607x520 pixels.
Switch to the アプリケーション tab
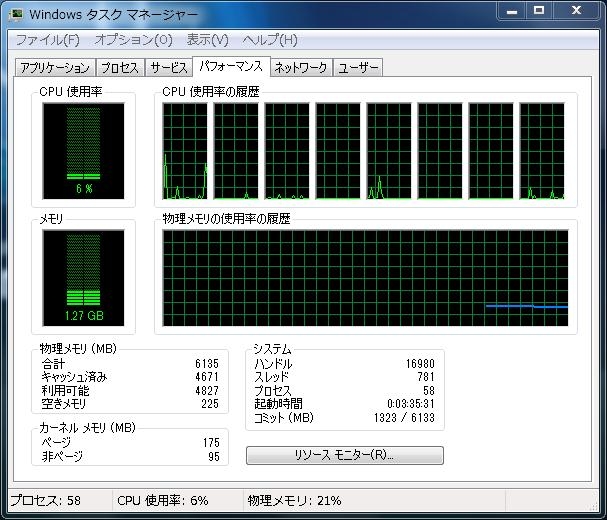click(55, 68)
